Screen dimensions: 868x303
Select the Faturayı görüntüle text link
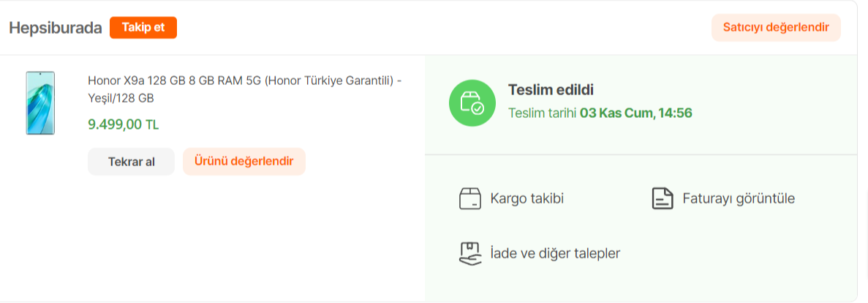coord(738,198)
